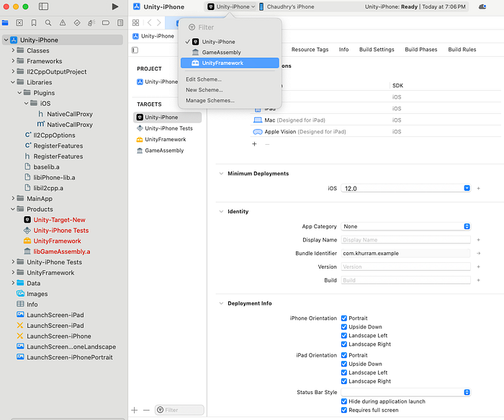Select Unity-iPhone Tests target
Image resolution: width=504 pixels, height=420 pixels.
pos(167,128)
